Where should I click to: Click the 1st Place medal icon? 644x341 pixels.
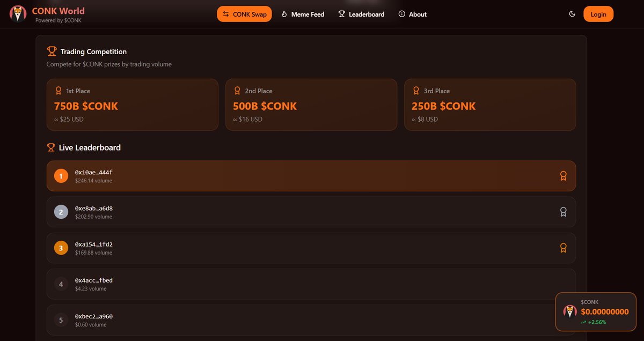click(58, 91)
